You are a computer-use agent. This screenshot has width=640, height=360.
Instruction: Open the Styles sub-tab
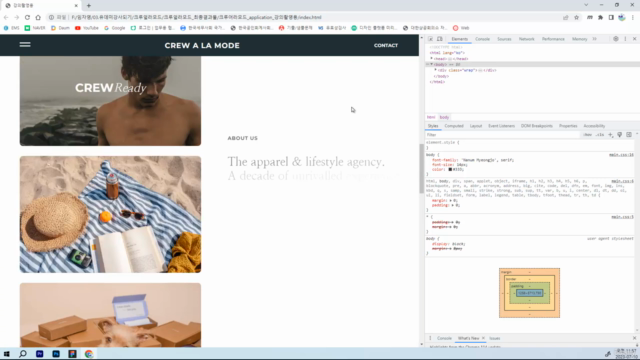click(x=433, y=126)
